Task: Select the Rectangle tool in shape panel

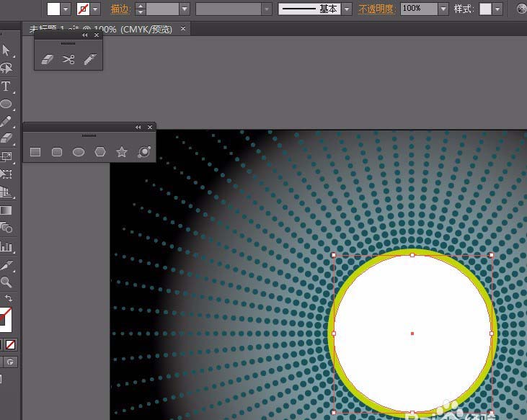Action: coord(35,152)
